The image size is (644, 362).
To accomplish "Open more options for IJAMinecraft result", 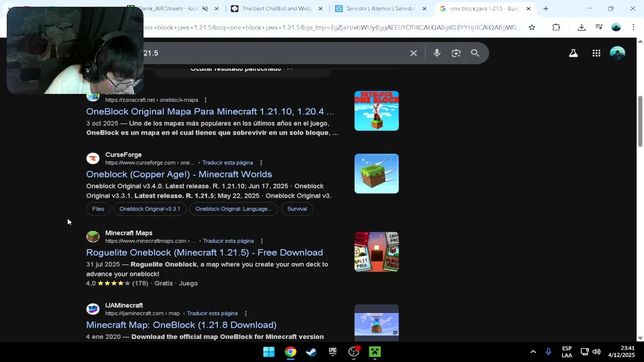I will [246, 314].
